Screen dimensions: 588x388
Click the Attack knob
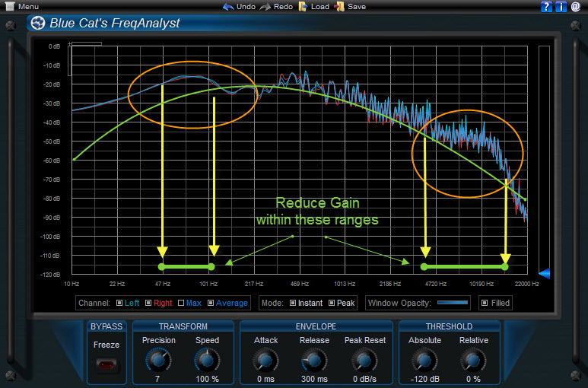pyautogui.click(x=265, y=360)
